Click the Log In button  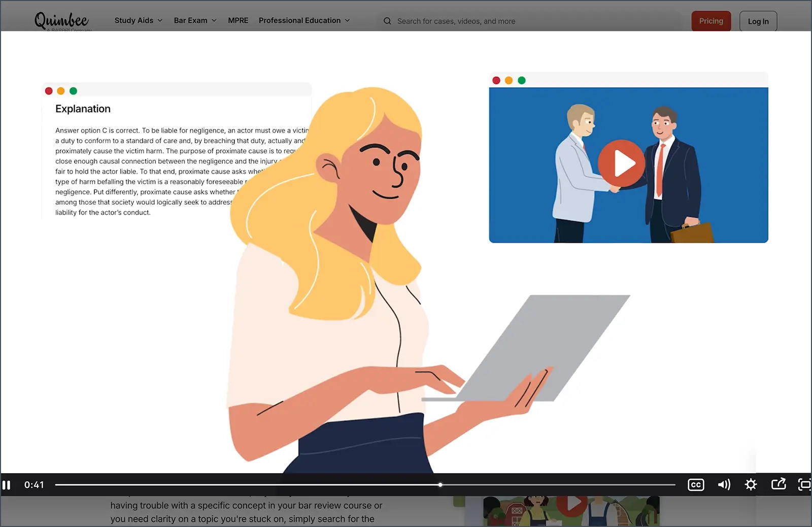tap(758, 21)
